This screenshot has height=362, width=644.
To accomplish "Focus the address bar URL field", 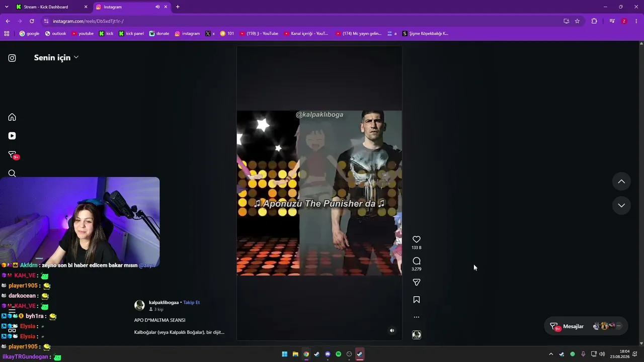I will point(302,21).
